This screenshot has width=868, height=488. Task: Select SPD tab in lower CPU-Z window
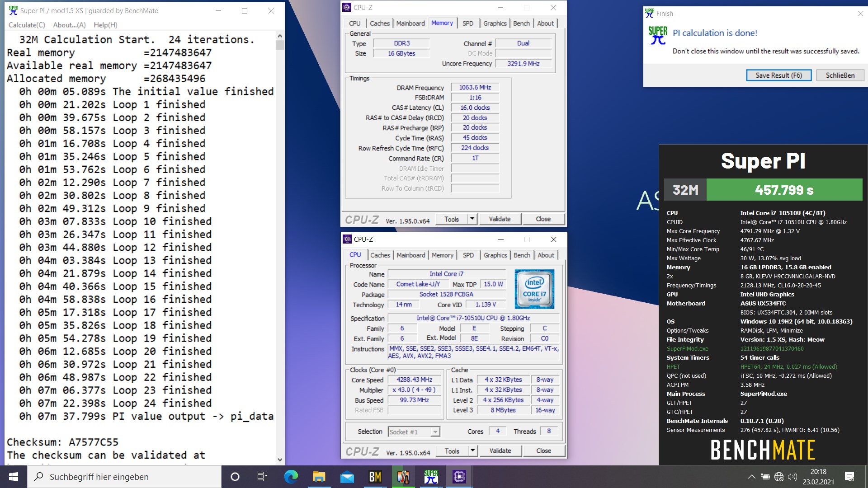coord(468,255)
